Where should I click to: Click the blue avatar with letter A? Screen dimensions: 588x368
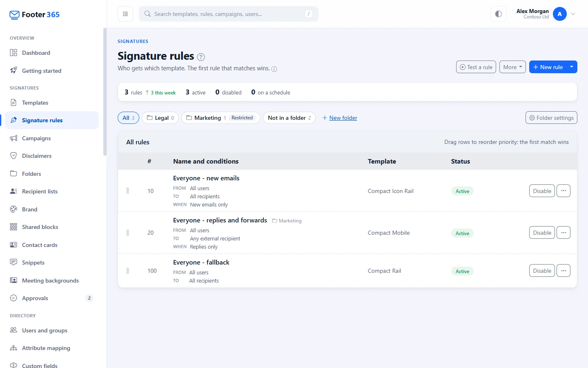click(559, 14)
